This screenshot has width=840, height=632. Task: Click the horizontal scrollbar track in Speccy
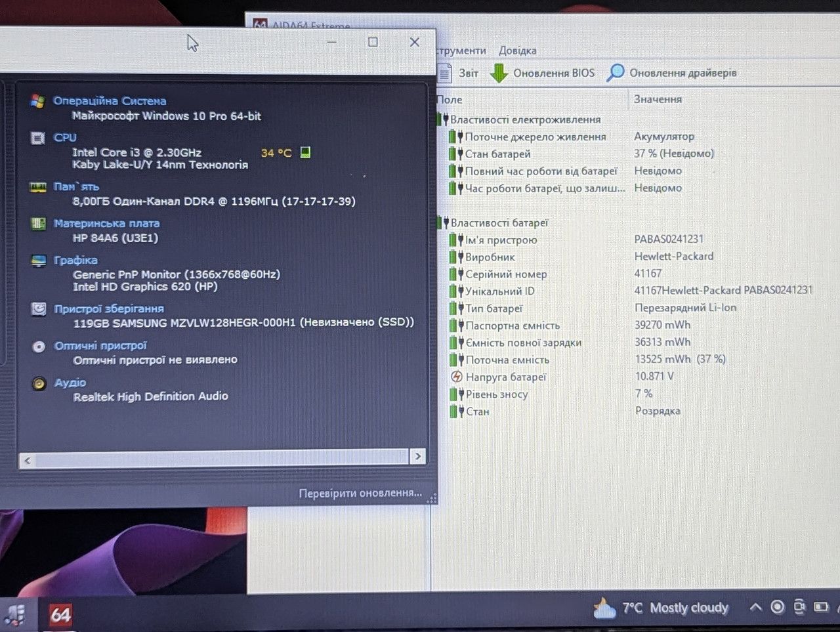click(222, 458)
